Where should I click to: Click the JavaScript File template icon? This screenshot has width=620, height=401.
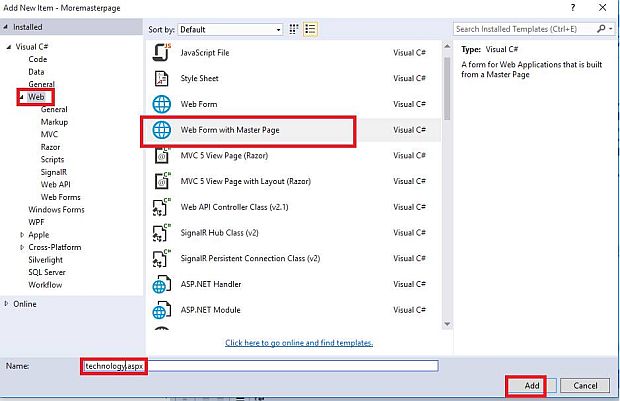162,53
